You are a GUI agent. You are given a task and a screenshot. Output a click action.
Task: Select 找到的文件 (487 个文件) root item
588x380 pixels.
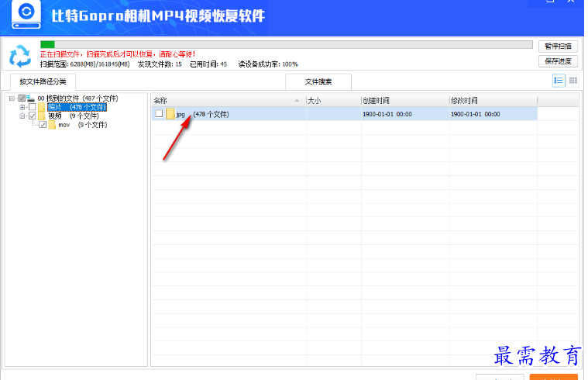(x=77, y=98)
